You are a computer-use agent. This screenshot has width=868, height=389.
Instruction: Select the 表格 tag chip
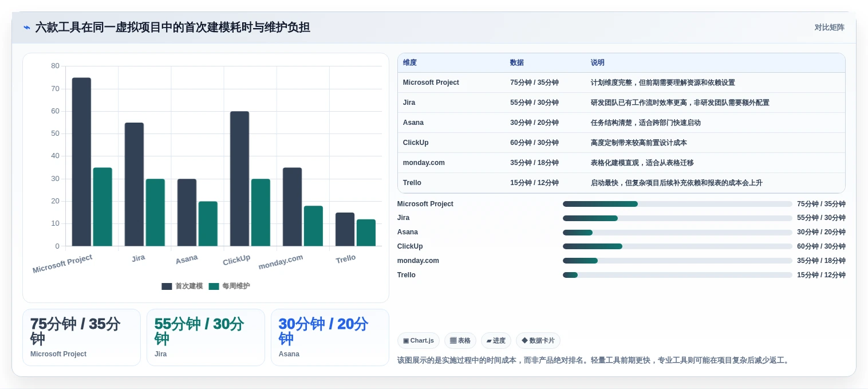point(460,341)
